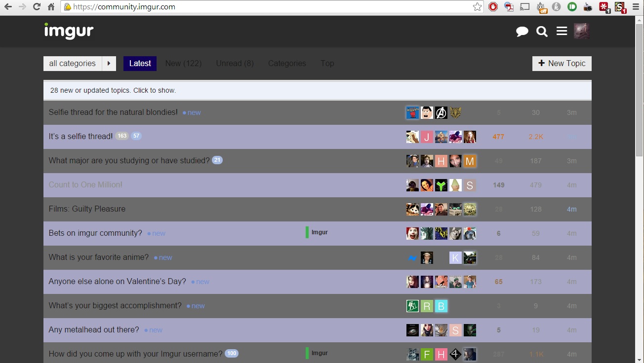This screenshot has width=644, height=363.
Task: Click the imgur logo
Action: pyautogui.click(x=69, y=31)
